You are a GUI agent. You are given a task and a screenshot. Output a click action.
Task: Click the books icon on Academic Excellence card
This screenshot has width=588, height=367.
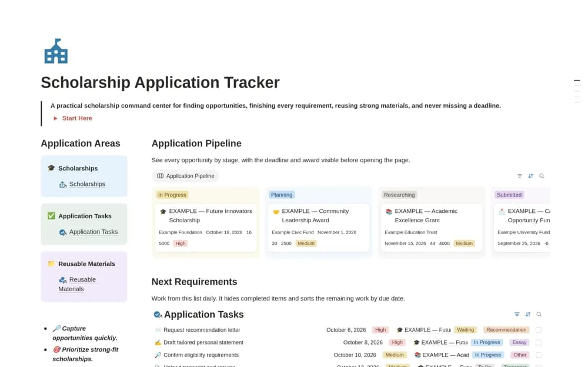(x=389, y=212)
